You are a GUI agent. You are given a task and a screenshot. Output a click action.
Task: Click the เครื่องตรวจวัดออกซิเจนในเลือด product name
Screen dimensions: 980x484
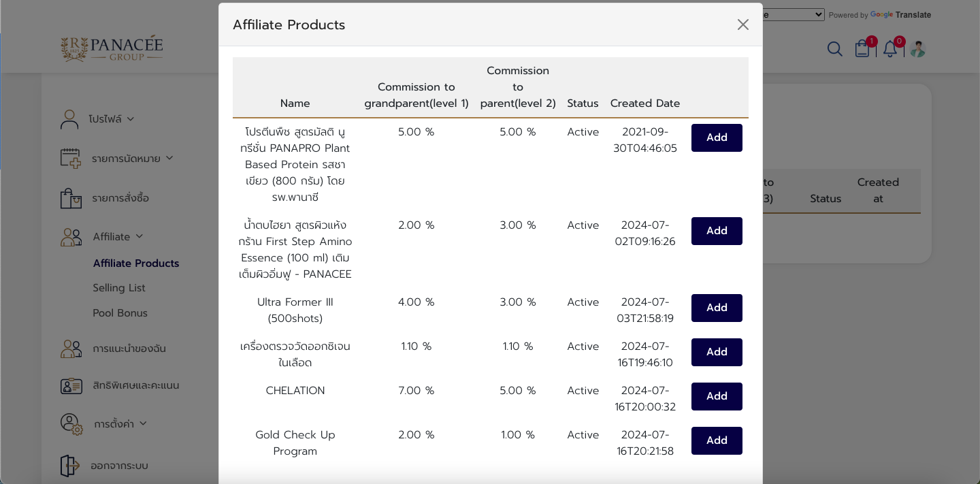pos(295,355)
